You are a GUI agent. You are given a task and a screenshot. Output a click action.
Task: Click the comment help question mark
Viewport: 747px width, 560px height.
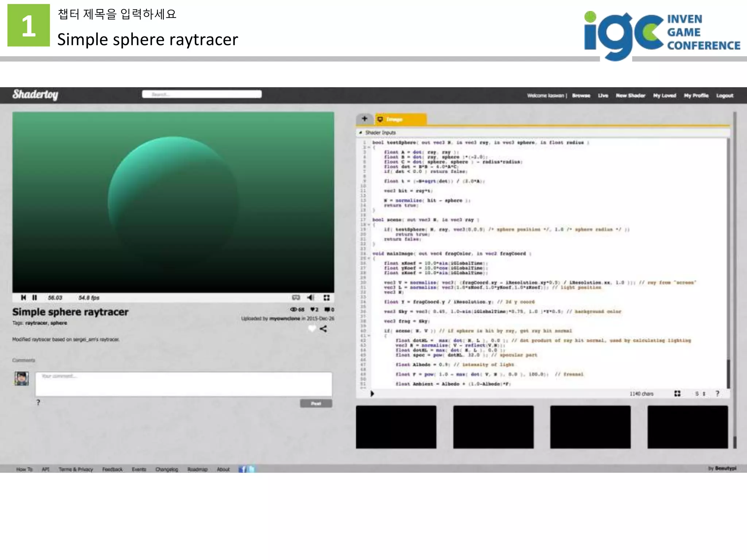[x=38, y=402]
